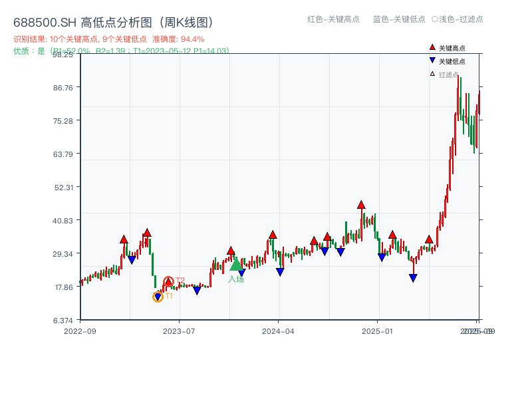
Task: Select the large green 入场 entry triangle
Action: click(x=237, y=264)
